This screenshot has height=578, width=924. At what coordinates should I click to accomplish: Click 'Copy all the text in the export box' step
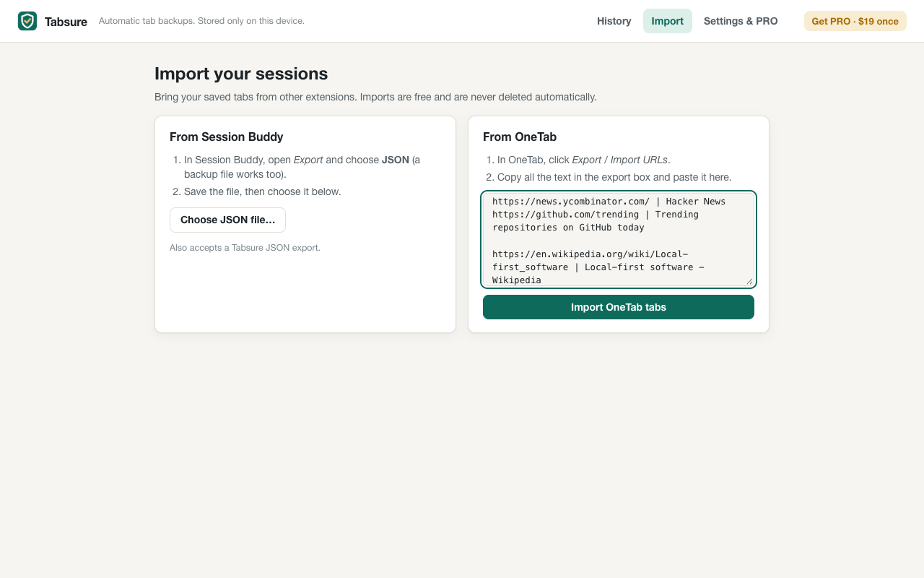click(614, 177)
